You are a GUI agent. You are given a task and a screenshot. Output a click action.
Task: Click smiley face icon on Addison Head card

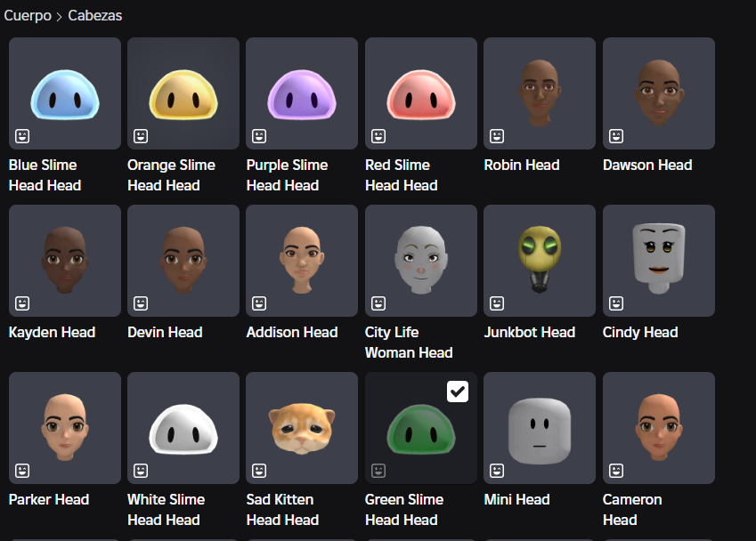tap(259, 303)
